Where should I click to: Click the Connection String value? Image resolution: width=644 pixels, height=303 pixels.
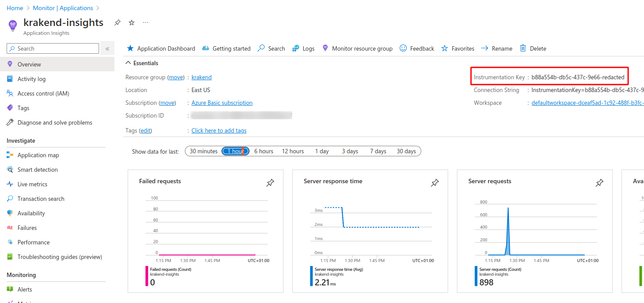[588, 90]
